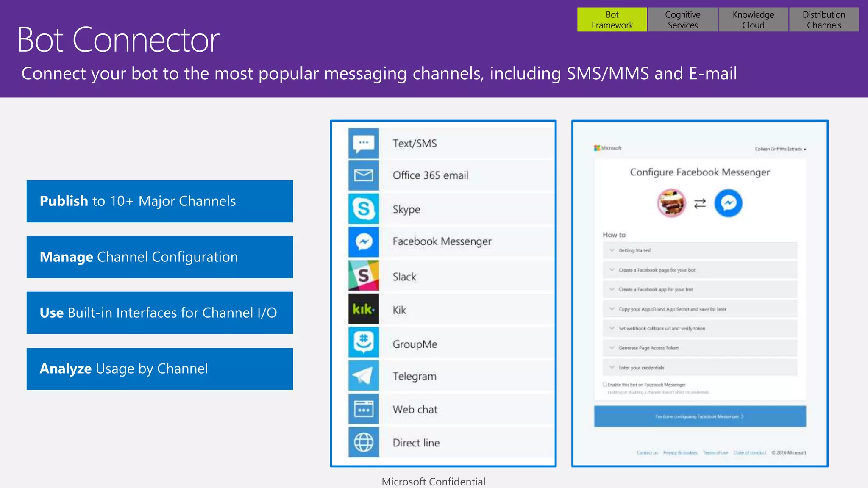Viewport: 868px width, 488px height.
Task: Go to the Distribution Channels tab
Action: (x=824, y=19)
